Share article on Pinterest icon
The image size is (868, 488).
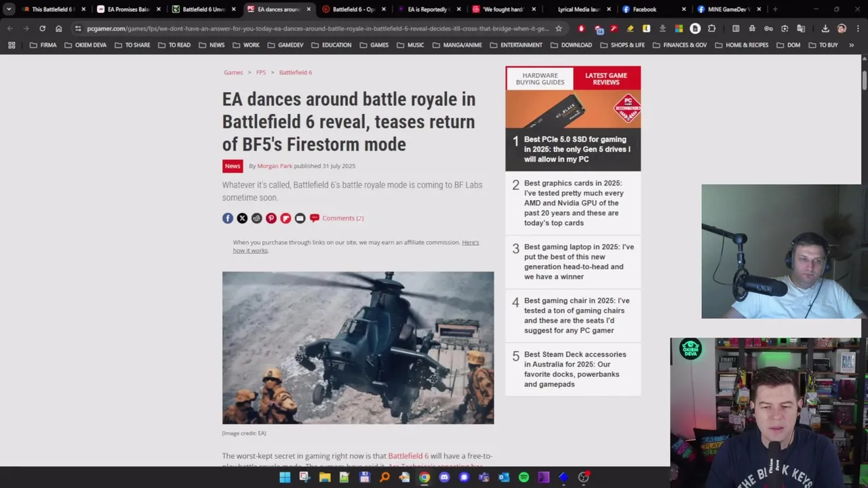(271, 218)
